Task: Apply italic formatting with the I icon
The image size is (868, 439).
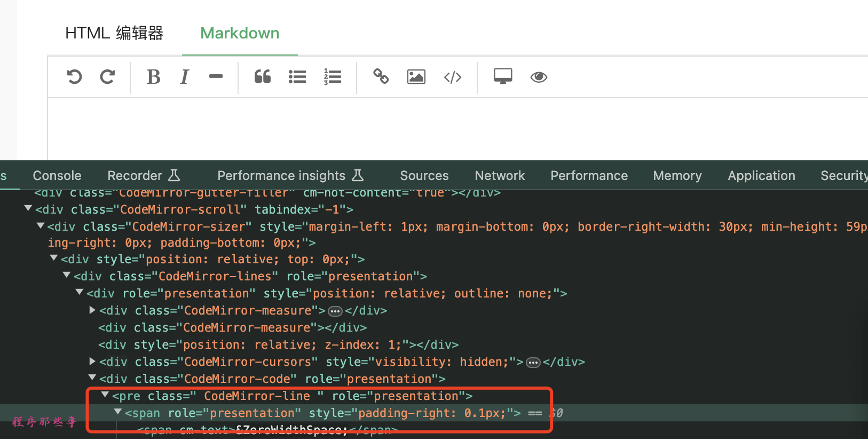Action: pos(185,77)
